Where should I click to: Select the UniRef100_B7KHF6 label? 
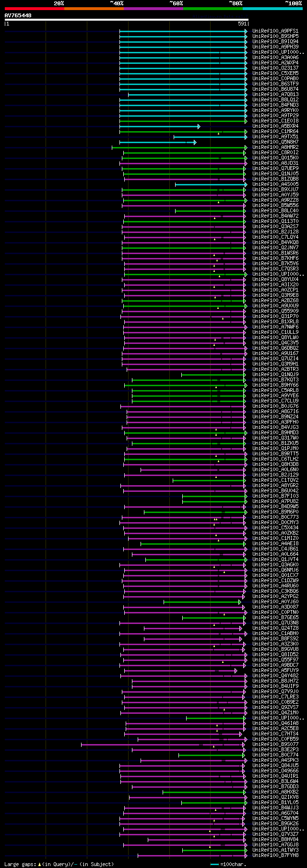[275, 258]
